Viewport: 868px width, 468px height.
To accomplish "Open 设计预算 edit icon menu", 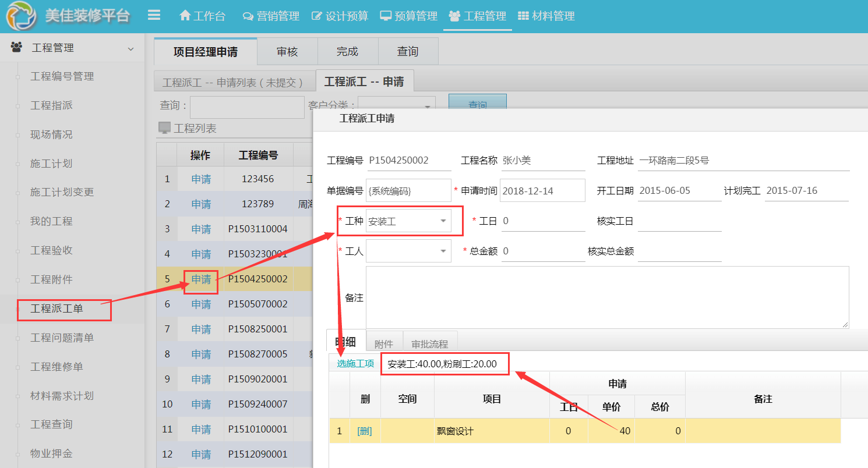I will coord(340,16).
